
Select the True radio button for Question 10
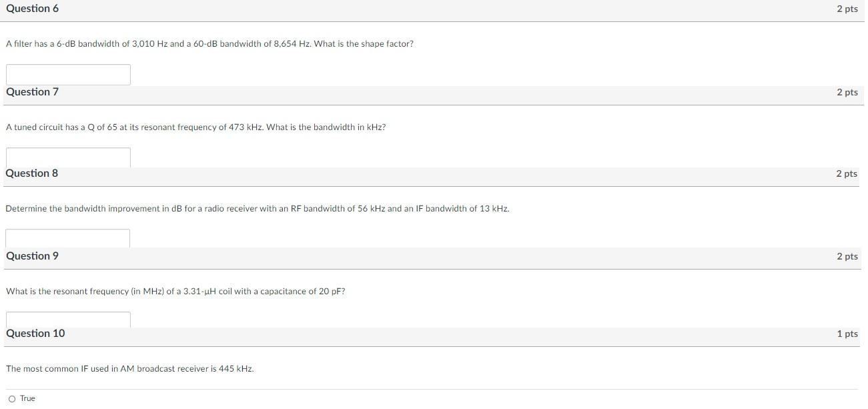click(x=12, y=398)
